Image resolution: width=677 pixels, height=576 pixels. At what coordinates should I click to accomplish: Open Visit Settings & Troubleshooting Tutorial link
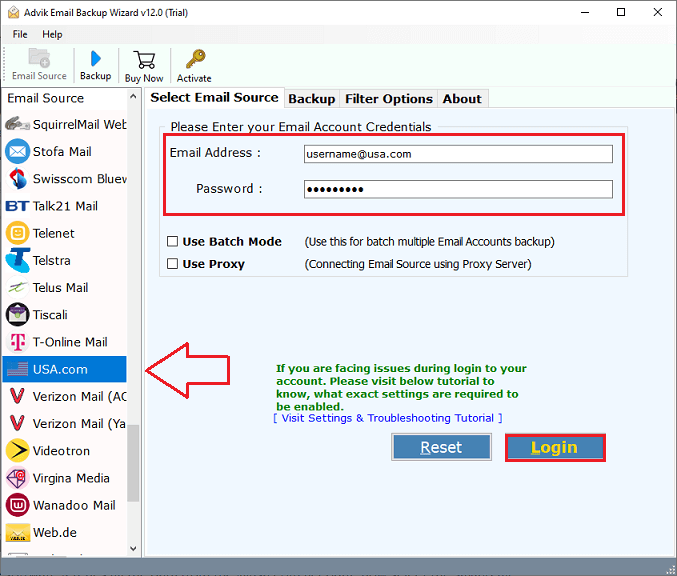point(388,418)
